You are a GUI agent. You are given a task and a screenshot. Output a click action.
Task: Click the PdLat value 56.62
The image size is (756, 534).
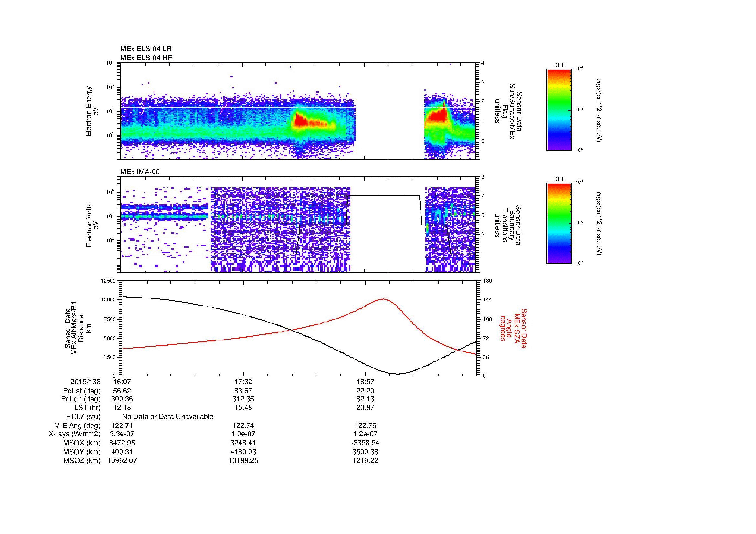122,391
